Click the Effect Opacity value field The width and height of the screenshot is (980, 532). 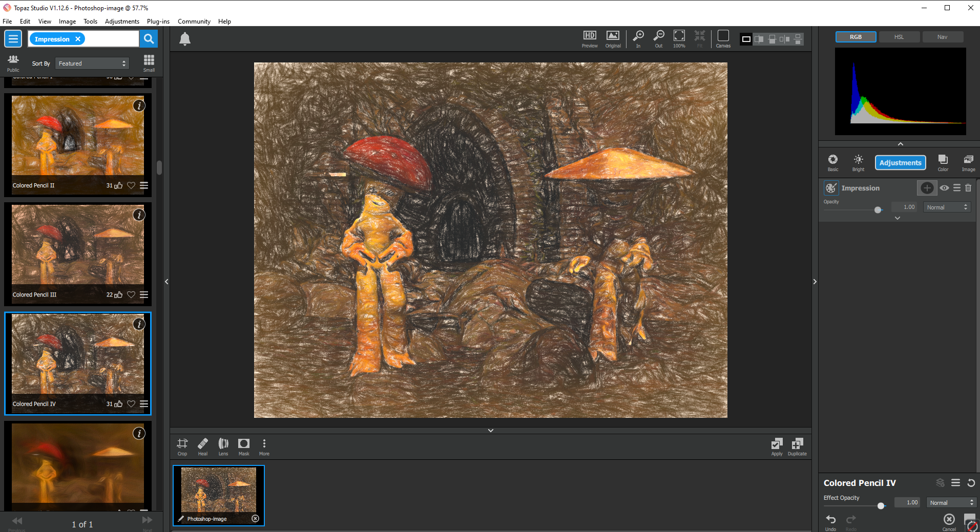[907, 503]
